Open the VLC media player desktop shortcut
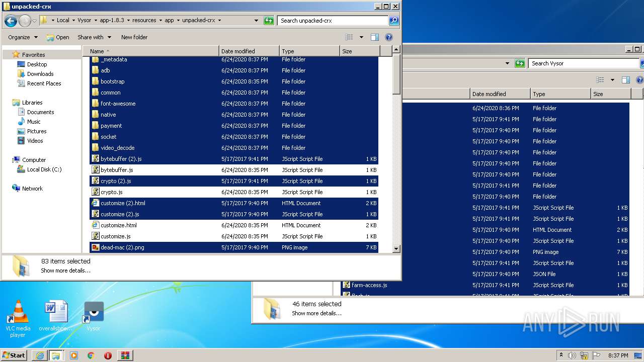The image size is (644, 362). pos(18,319)
